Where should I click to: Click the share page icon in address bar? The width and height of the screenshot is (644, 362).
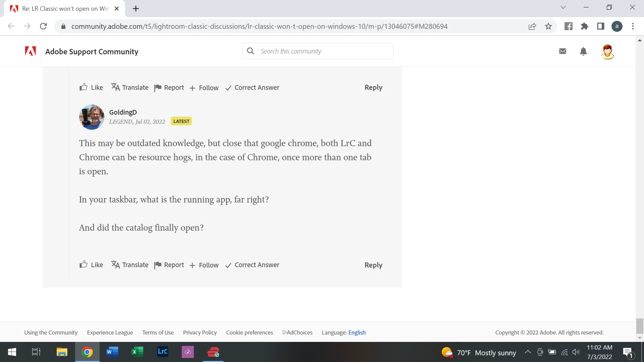[532, 26]
